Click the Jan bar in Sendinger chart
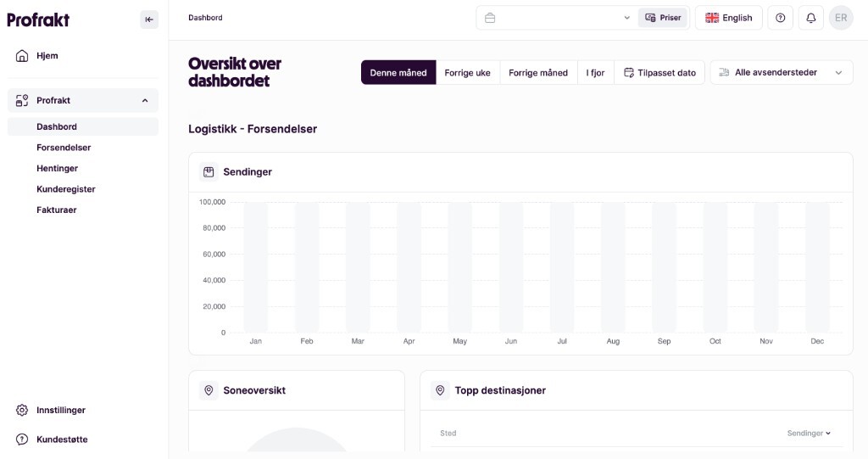This screenshot has width=868, height=459. (x=256, y=267)
